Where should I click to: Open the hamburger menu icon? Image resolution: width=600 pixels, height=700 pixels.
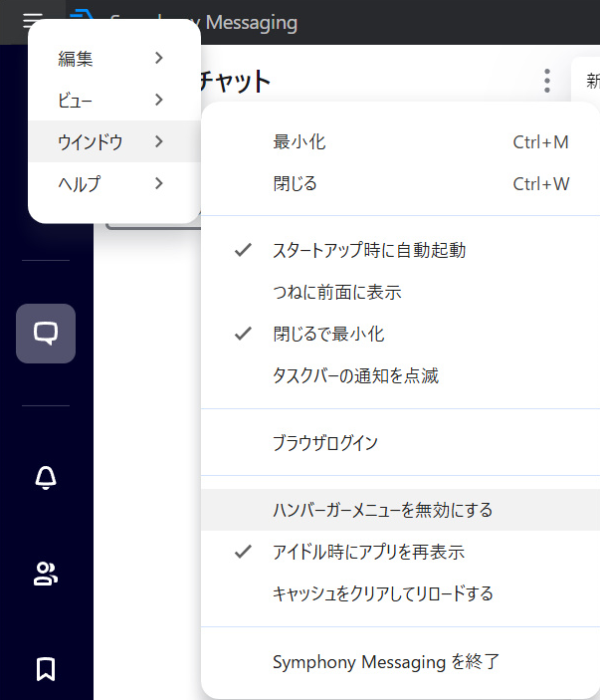pos(33,20)
